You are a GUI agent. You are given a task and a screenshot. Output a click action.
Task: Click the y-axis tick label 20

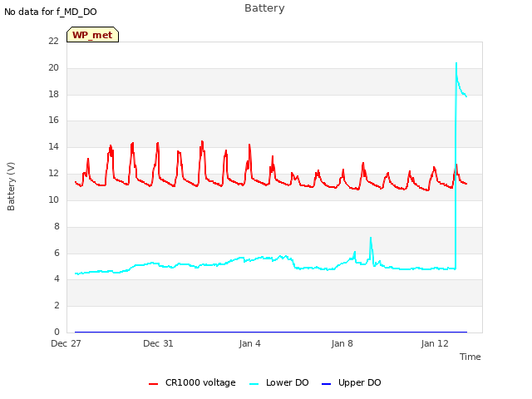click(53, 67)
